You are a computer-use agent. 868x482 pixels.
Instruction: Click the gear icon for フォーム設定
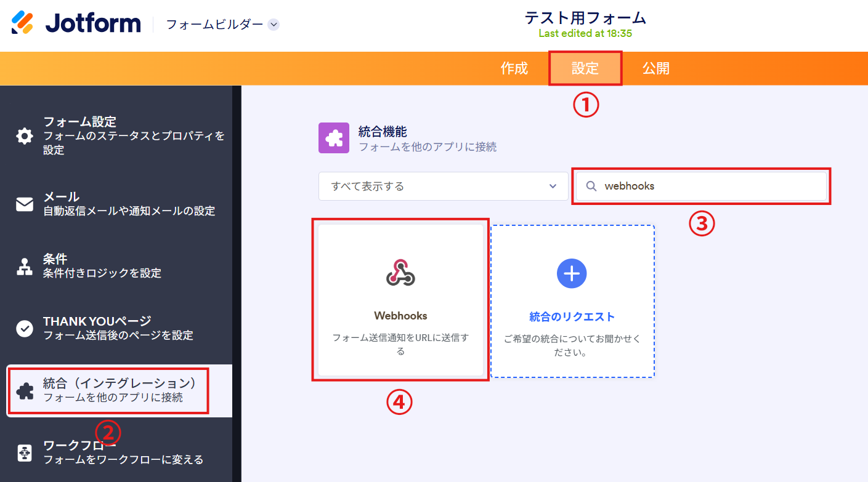point(25,136)
